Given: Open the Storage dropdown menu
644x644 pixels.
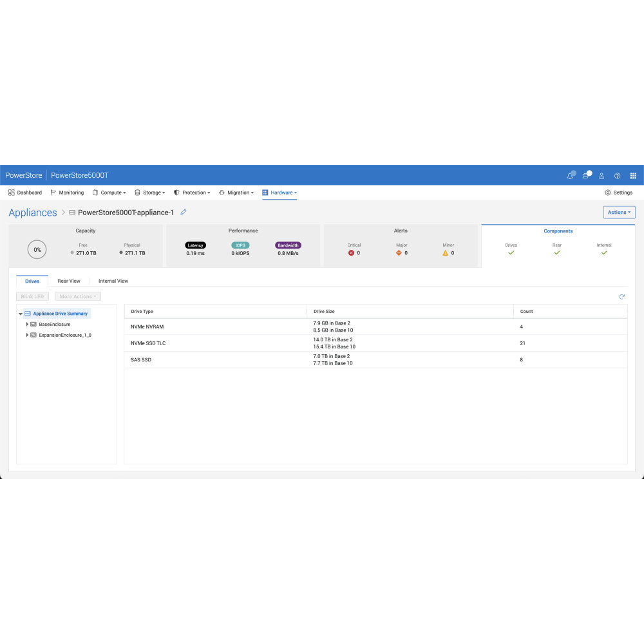Looking at the screenshot, I should tap(150, 193).
